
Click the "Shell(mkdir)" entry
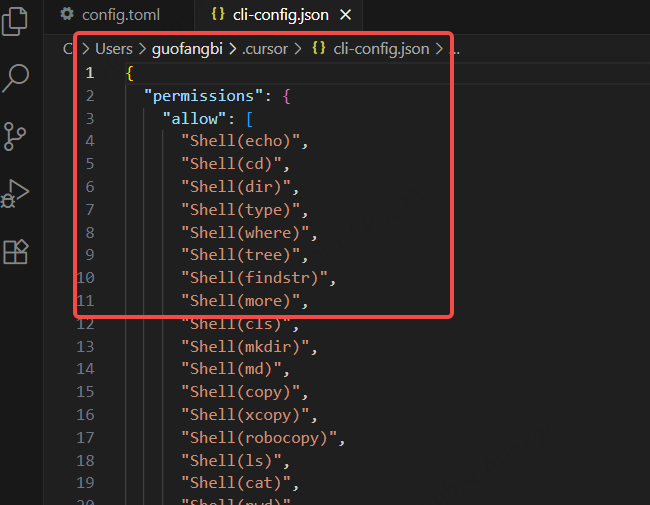pos(245,347)
